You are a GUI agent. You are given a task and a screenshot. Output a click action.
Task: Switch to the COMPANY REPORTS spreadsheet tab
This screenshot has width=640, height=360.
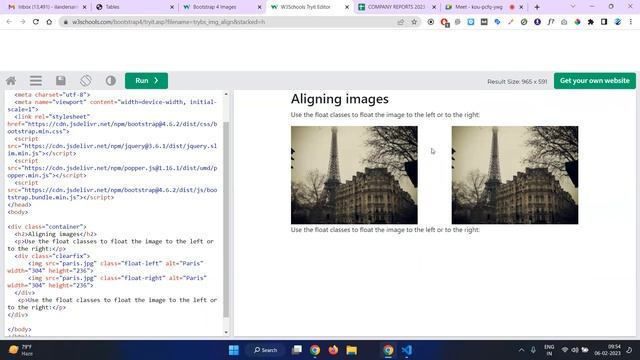[x=397, y=7]
